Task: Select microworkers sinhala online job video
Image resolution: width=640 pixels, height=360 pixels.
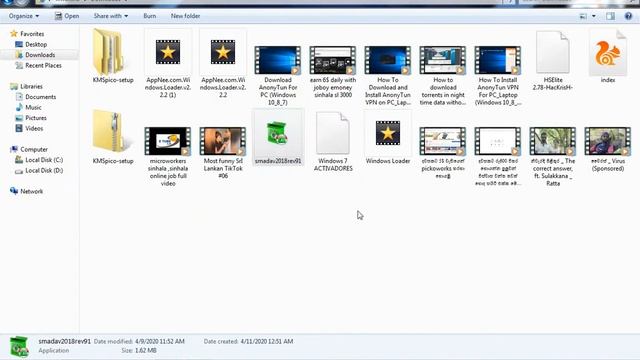Action: point(168,156)
